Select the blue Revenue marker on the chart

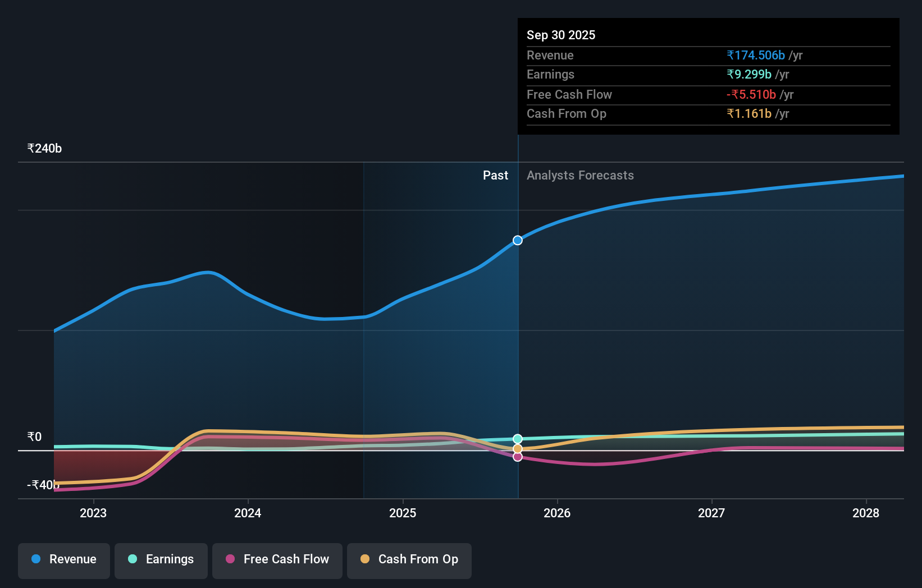click(x=517, y=240)
